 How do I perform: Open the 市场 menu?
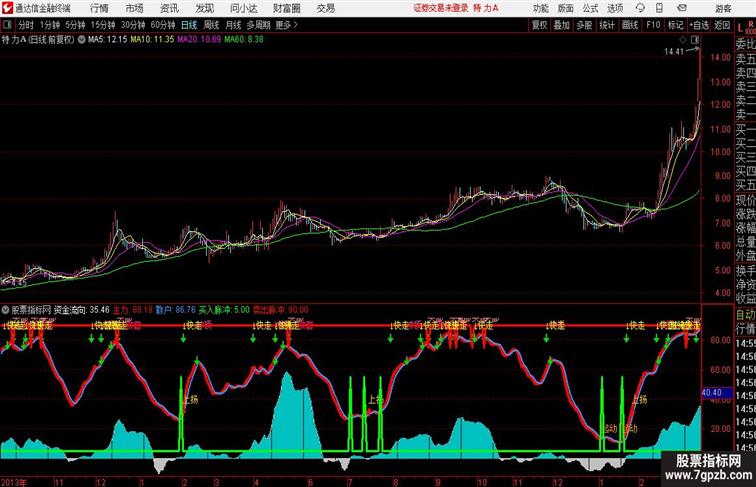tap(135, 8)
